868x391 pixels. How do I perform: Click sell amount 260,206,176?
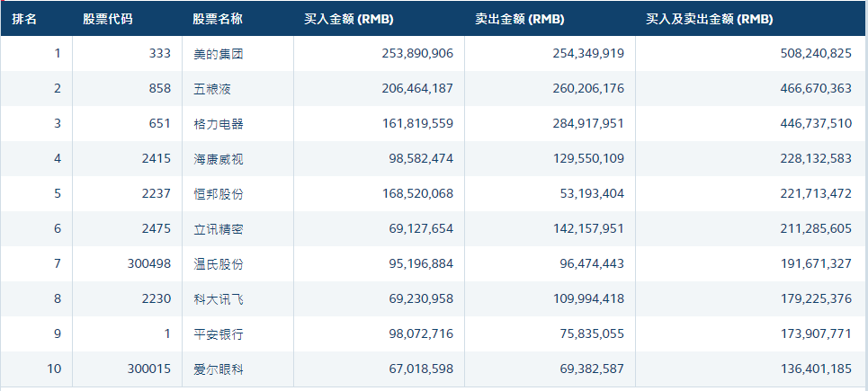588,88
